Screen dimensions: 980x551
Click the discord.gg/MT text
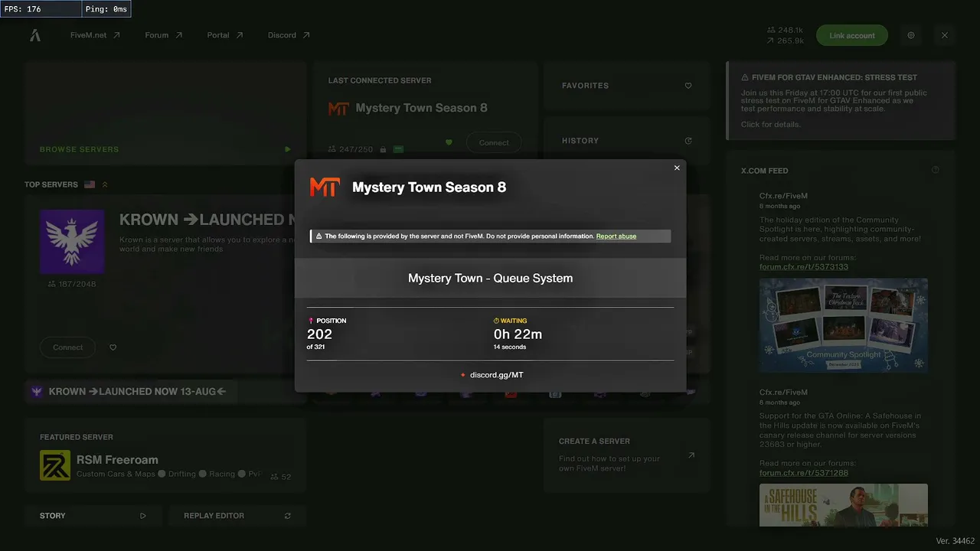click(x=497, y=375)
